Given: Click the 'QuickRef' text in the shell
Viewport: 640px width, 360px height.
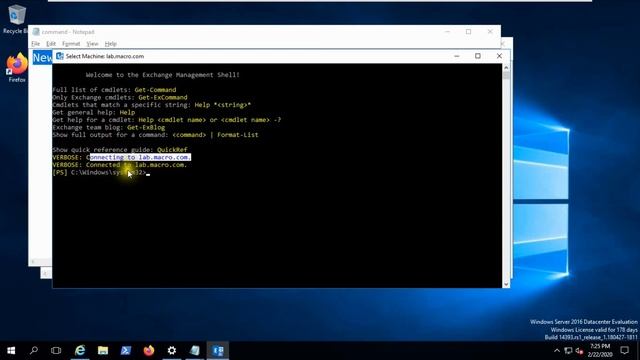Looking at the screenshot, I should tap(172, 150).
